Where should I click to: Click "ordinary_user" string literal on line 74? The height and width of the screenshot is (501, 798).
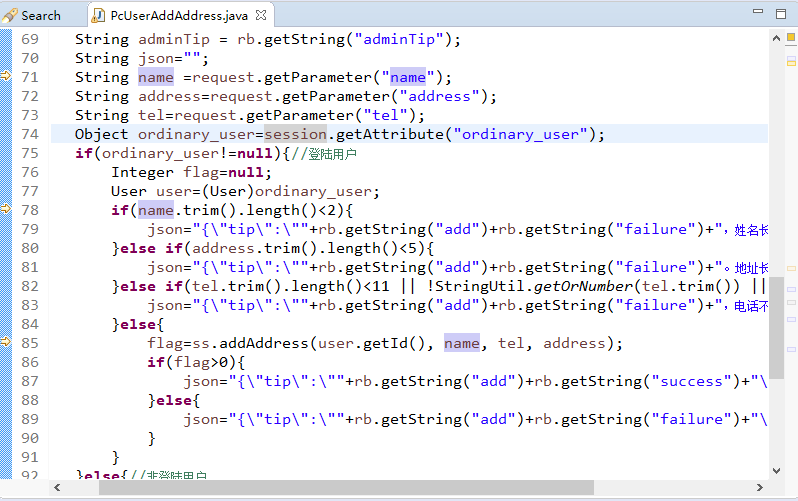pyautogui.click(x=521, y=134)
